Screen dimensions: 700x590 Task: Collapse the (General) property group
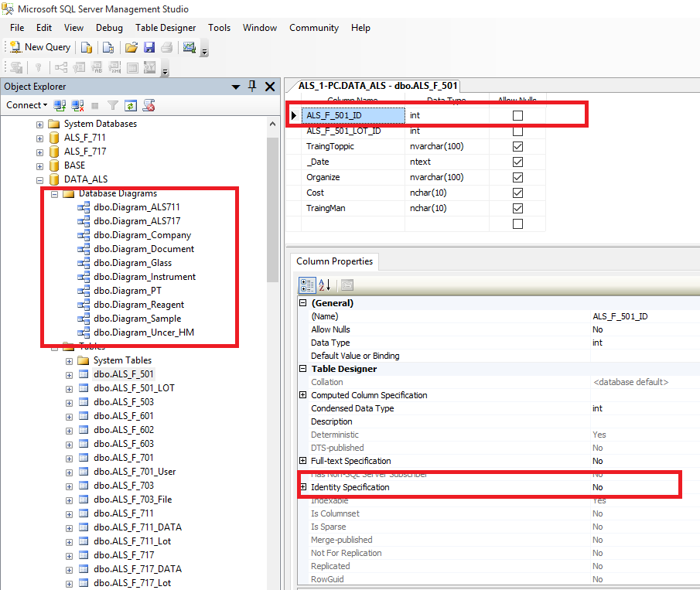click(x=302, y=302)
